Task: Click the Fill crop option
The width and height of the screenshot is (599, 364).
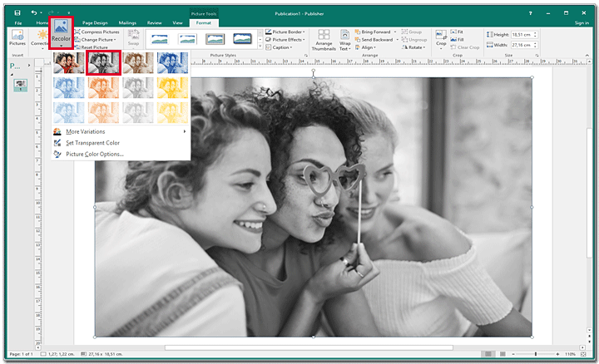Action: [458, 40]
